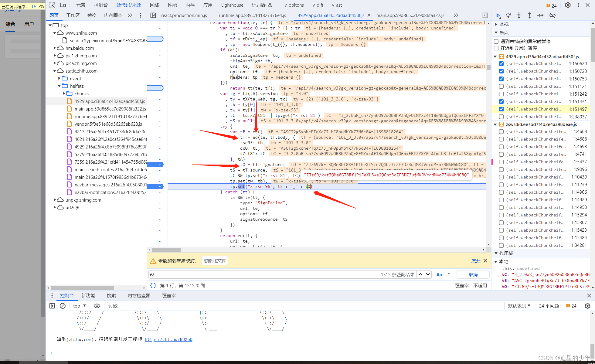This screenshot has width=595, height=364.
Task: Click the ignore this file button
Action: tap(215, 260)
